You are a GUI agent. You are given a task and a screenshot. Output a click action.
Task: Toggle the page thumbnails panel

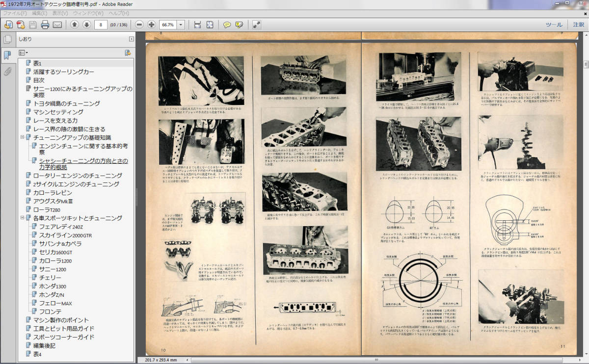[7, 39]
